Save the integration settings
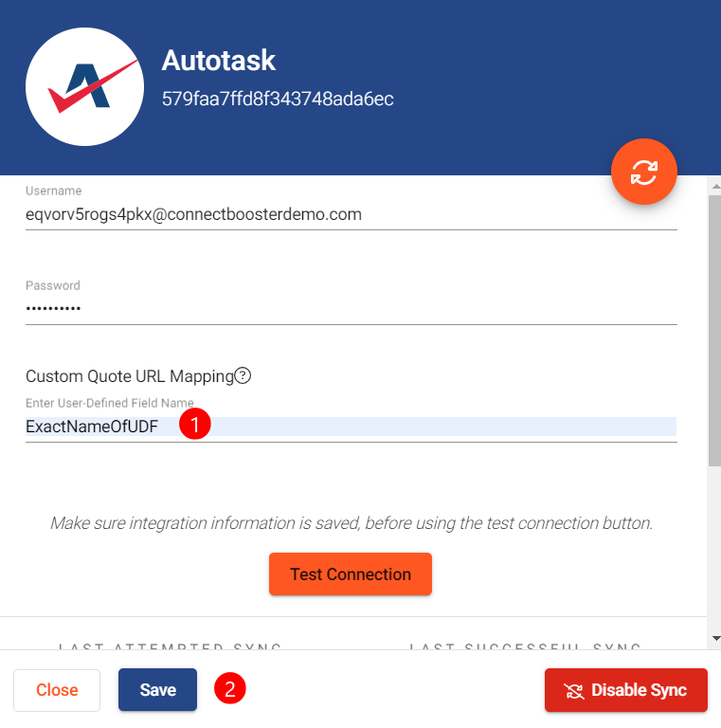Screen dimensions: 721x728 coord(157,689)
